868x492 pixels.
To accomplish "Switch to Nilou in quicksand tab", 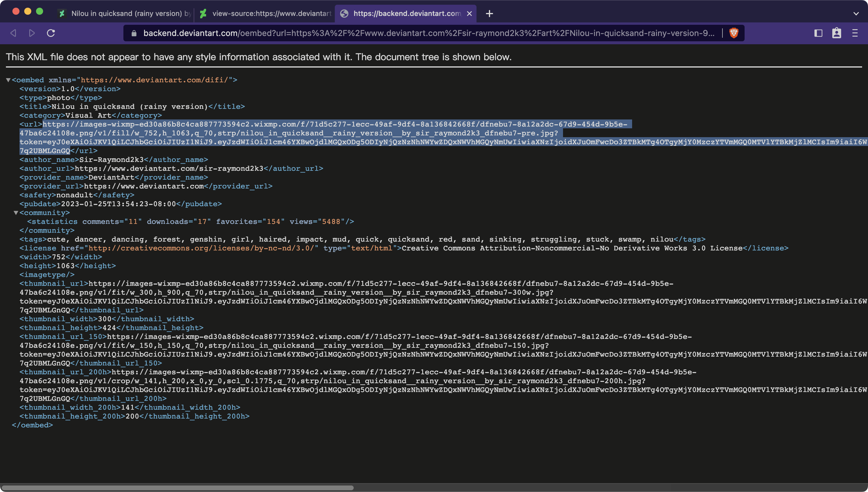I will point(125,14).
